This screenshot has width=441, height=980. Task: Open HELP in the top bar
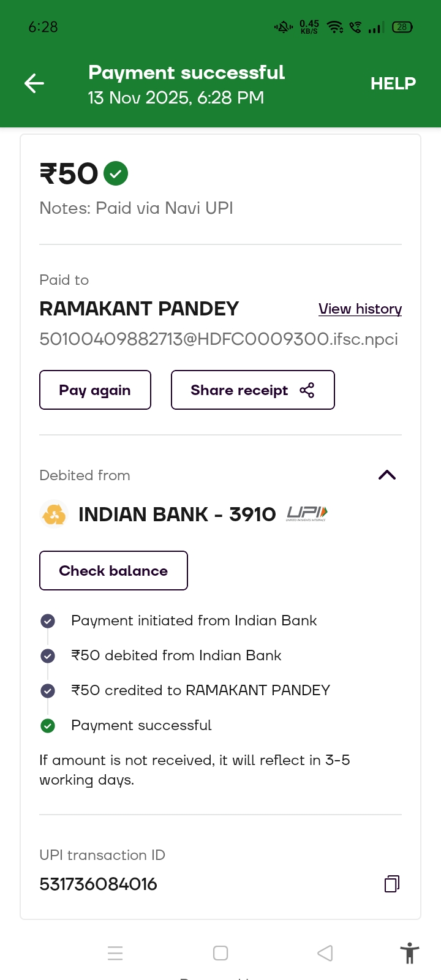pyautogui.click(x=393, y=83)
